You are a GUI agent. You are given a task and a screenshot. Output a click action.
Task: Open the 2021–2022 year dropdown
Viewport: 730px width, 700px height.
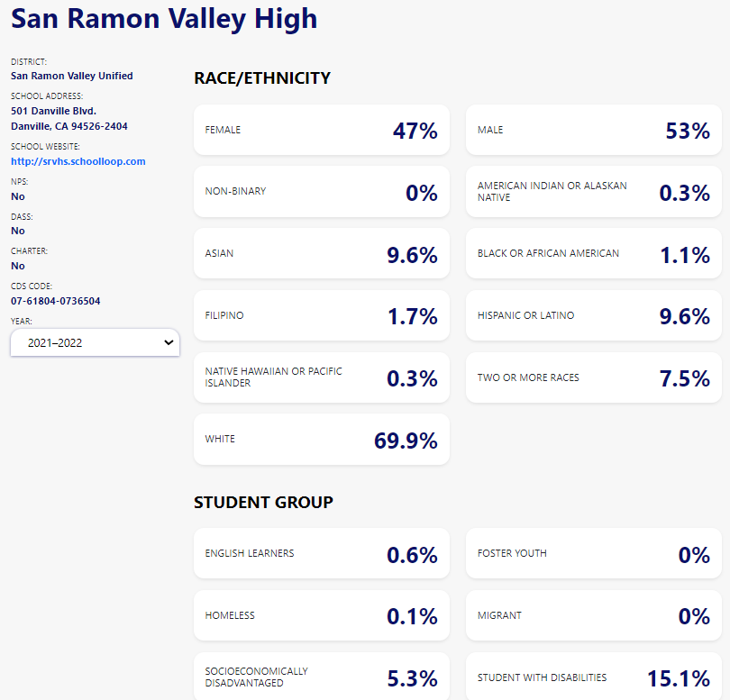(95, 342)
